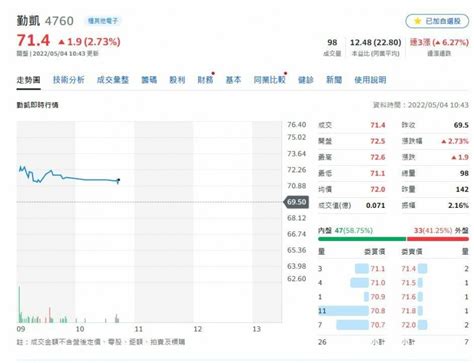This screenshot has width=474, height=363.
Task: Click the P/E ratio 12.48 (22.80)
Action: 376,42
